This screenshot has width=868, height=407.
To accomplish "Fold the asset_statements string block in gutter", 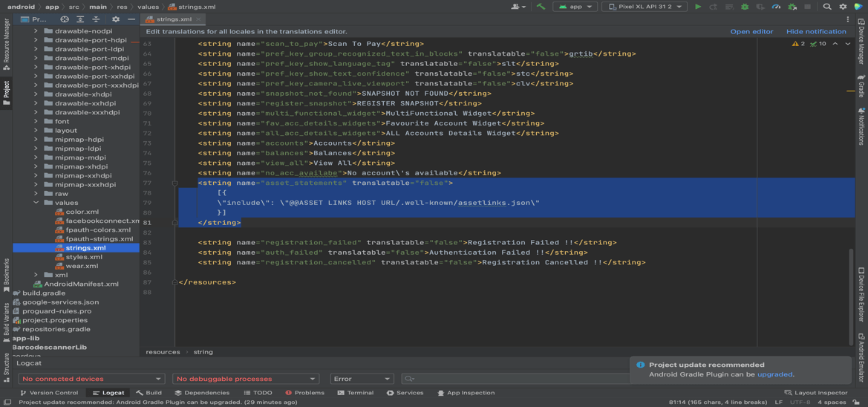I will [175, 183].
